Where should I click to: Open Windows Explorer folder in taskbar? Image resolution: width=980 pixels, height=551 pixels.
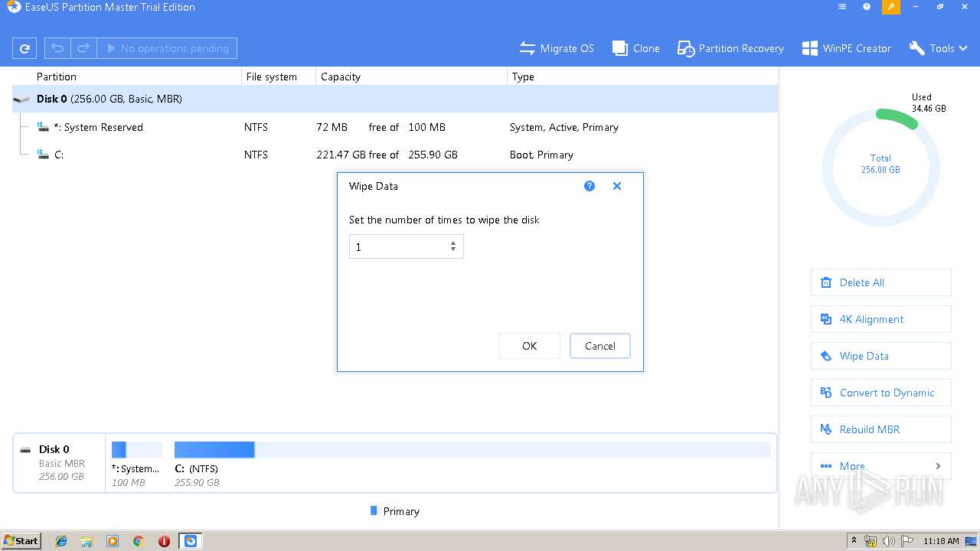click(x=87, y=541)
